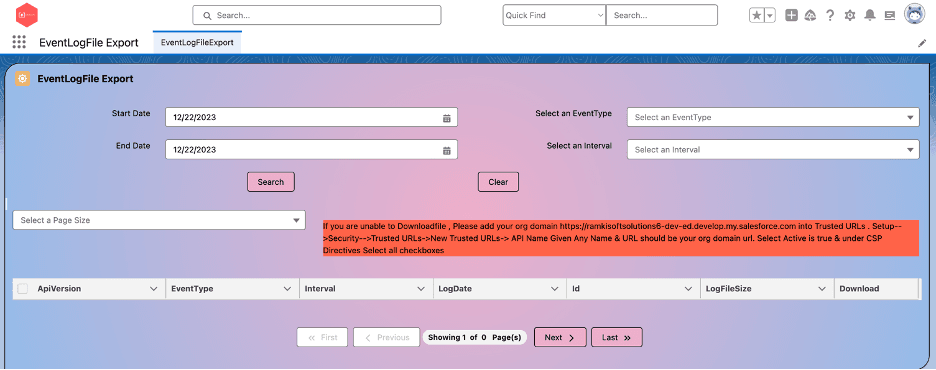Click the Showing 1 of 0 Page(s) indicator
Image resolution: width=936 pixels, height=370 pixels.
tap(475, 337)
